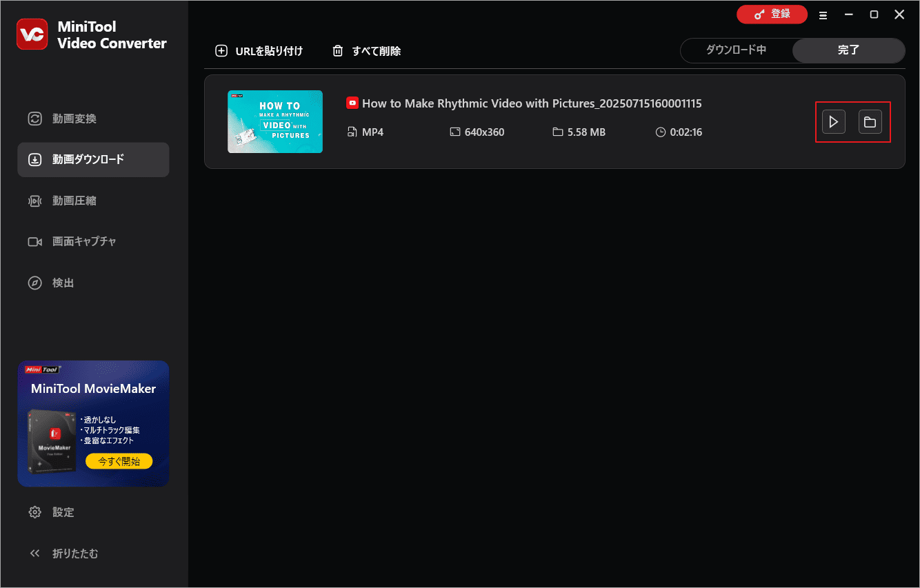This screenshot has height=588, width=920.
Task: Maximize the Video Converter window
Action: pos(874,14)
